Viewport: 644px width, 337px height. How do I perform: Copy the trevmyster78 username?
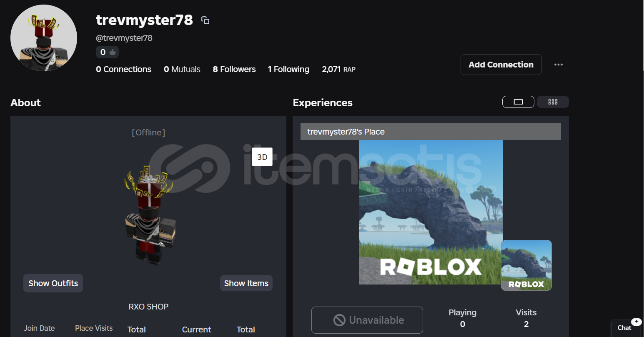click(x=205, y=20)
